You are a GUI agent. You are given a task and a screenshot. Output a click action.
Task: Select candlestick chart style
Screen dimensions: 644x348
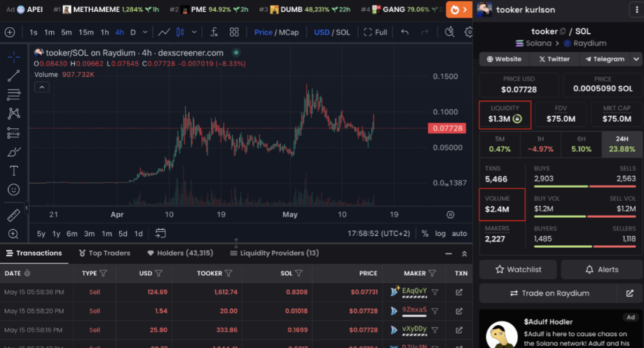coord(180,32)
